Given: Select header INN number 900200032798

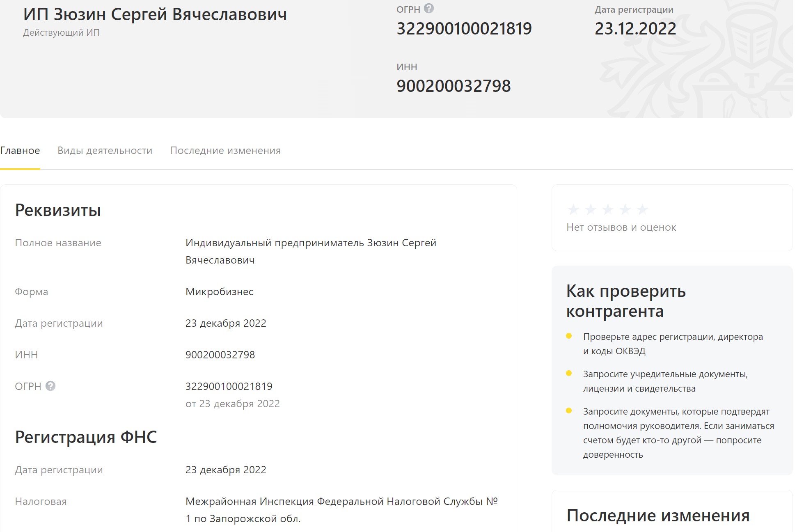Looking at the screenshot, I should click(x=453, y=86).
